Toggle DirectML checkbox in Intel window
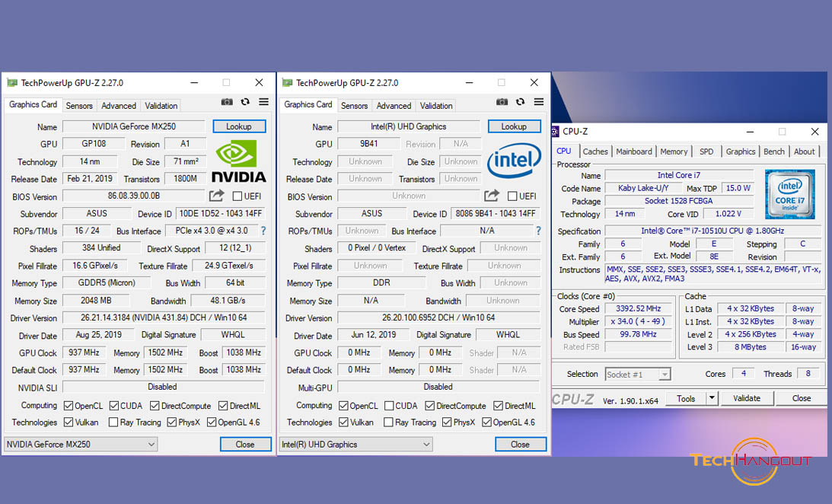This screenshot has height=504, width=832. click(499, 406)
